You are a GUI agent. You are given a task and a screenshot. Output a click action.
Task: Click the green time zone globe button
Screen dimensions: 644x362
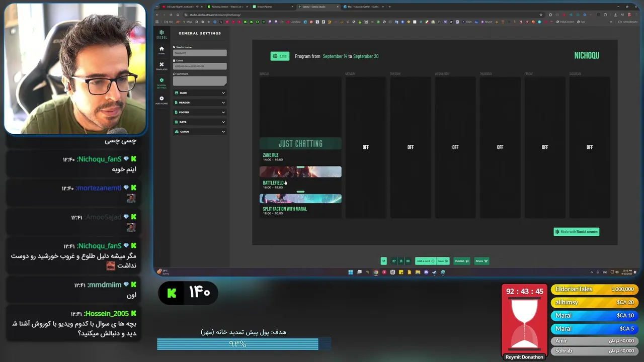click(280, 56)
